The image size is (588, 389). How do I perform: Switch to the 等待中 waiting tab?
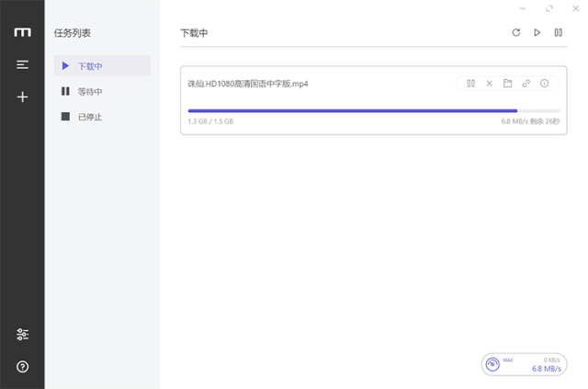[102, 91]
